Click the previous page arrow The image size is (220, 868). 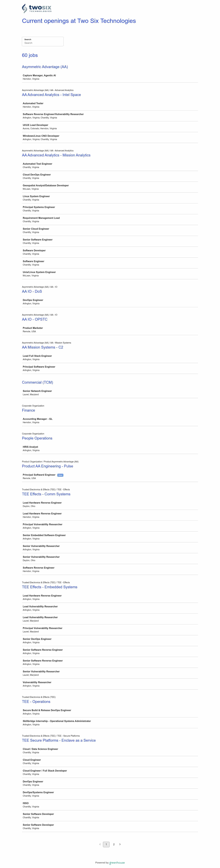point(100,844)
